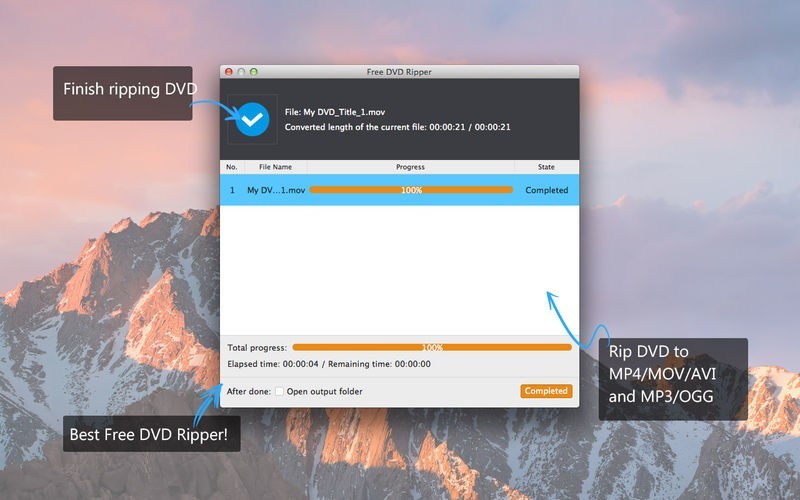Close the Free DVD Ripper window
The width and height of the screenshot is (800, 500).
point(229,72)
